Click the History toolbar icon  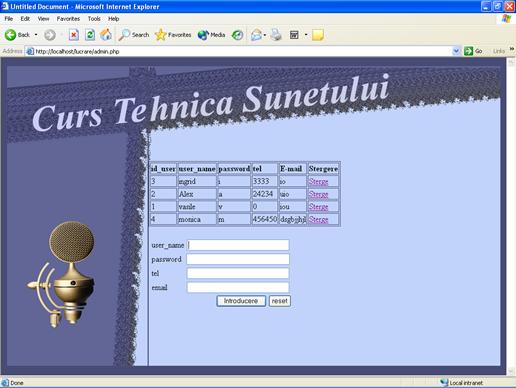237,35
